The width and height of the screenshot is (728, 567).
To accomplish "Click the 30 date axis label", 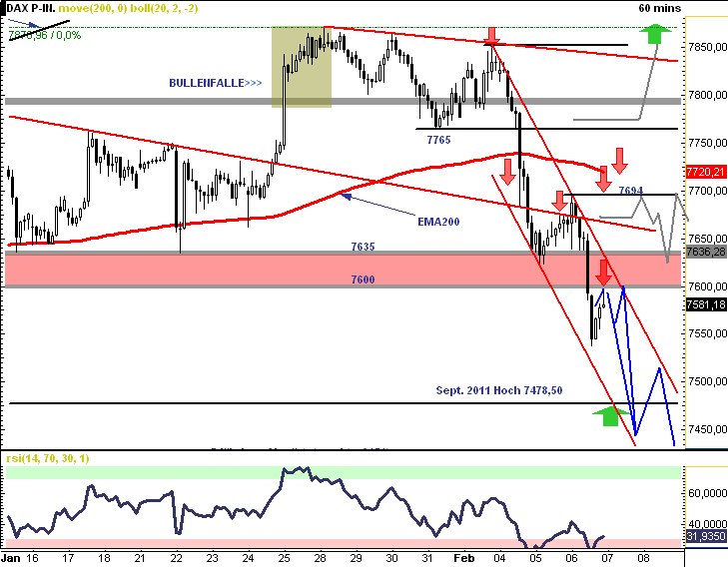I will [391, 558].
